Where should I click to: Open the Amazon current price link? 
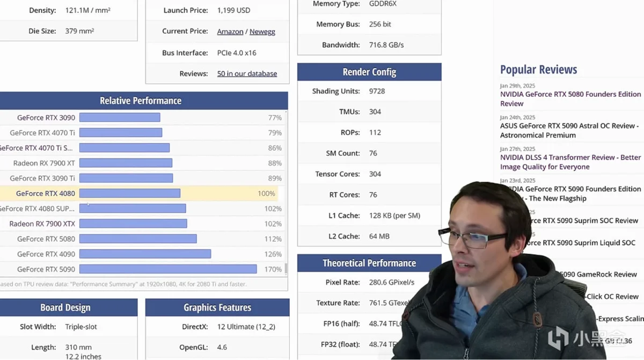tap(230, 32)
